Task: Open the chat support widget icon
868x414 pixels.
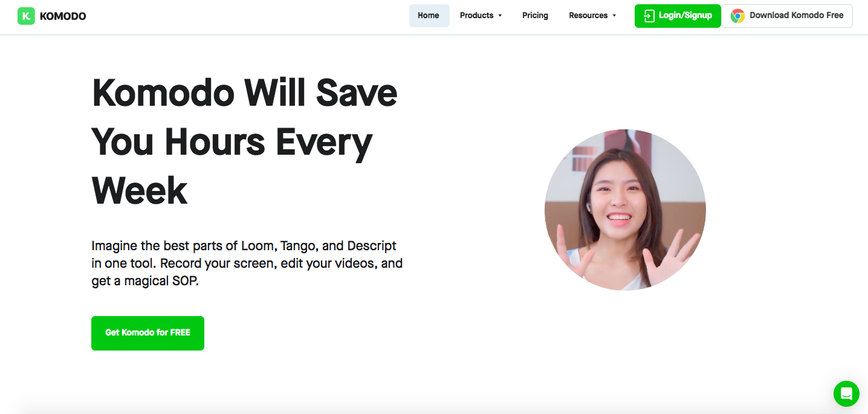Action: coord(846,394)
